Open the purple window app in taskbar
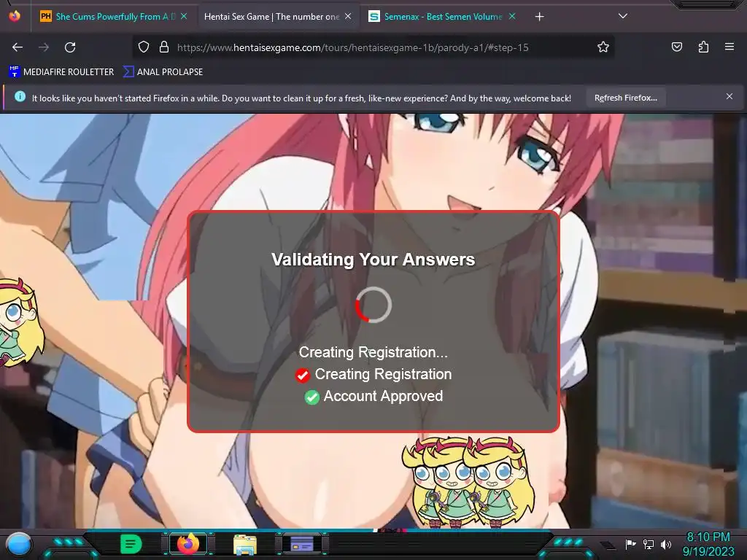The width and height of the screenshot is (747, 560). coord(302,544)
